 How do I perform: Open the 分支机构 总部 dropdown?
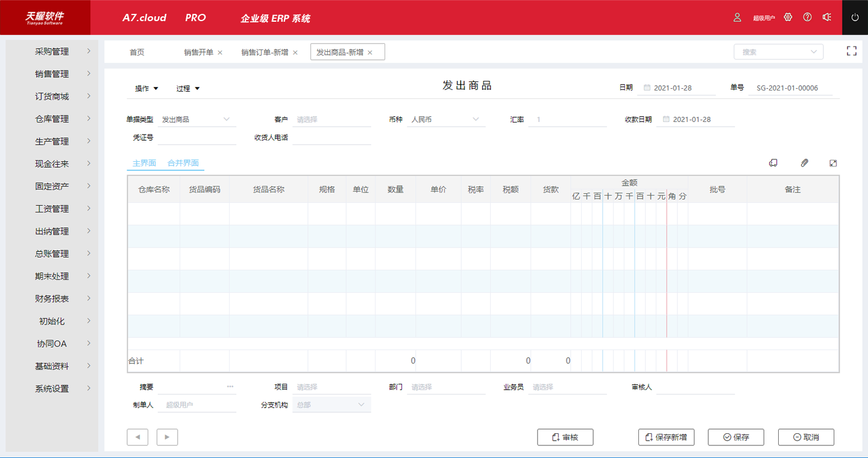click(332, 405)
